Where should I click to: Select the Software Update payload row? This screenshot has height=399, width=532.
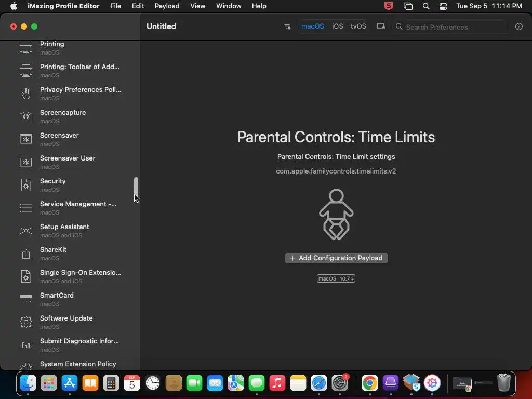click(x=70, y=322)
